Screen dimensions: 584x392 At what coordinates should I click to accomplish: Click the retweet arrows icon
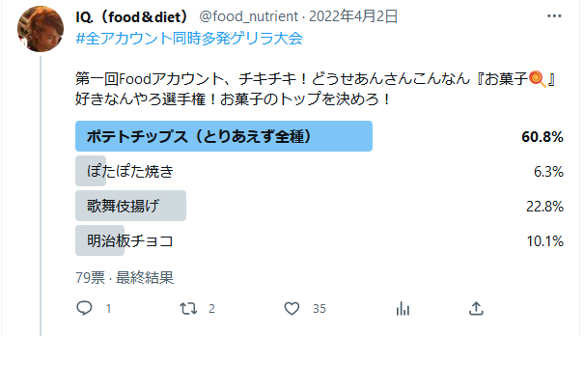188,309
